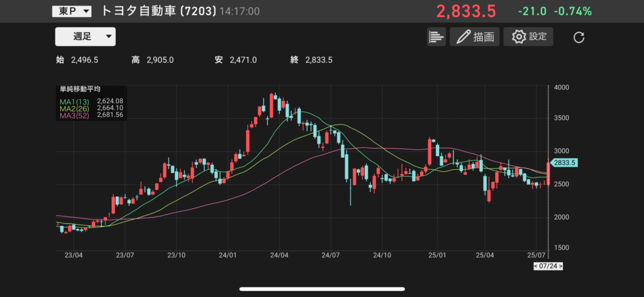Click the 14:17:00 timestamp
Screen dimensions: 644x297
tap(240, 11)
